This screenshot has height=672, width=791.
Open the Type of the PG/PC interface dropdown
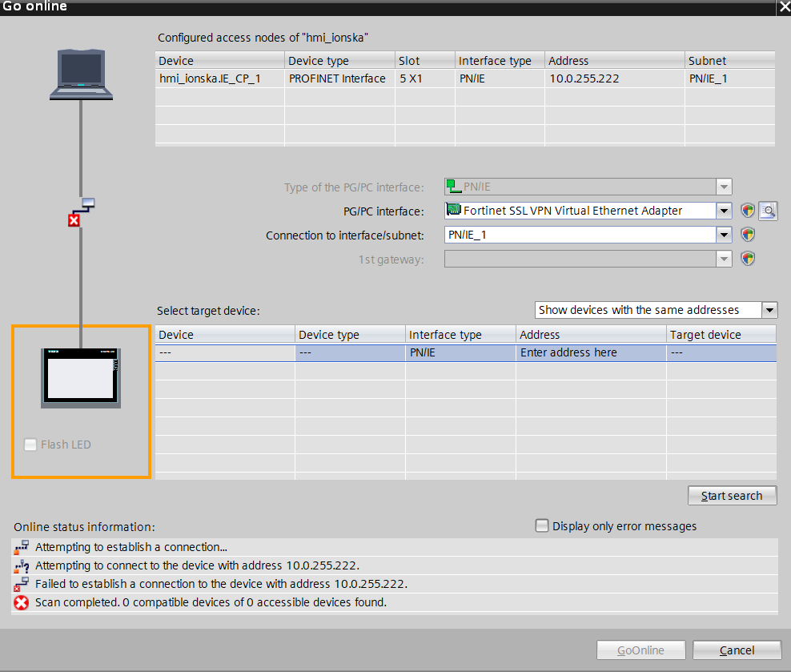pos(724,187)
